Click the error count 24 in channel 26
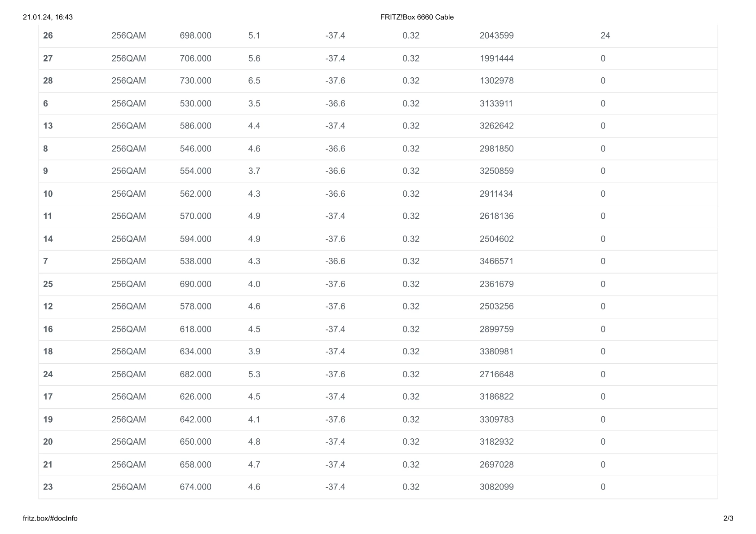756x534 pixels. click(x=605, y=35)
